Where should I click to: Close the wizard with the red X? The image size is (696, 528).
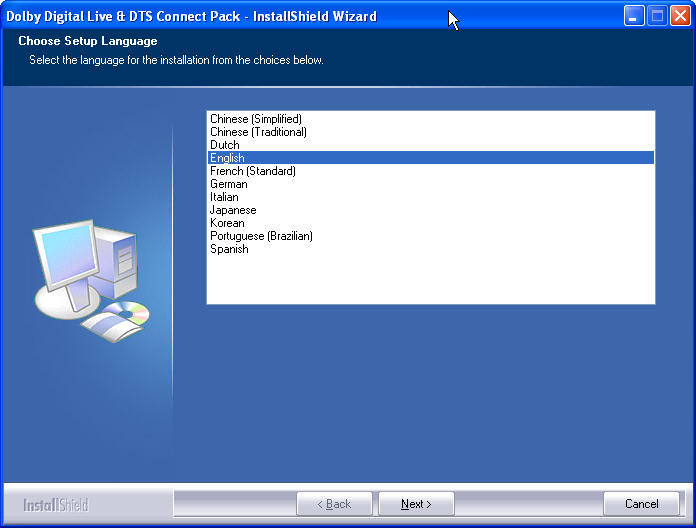click(x=680, y=16)
